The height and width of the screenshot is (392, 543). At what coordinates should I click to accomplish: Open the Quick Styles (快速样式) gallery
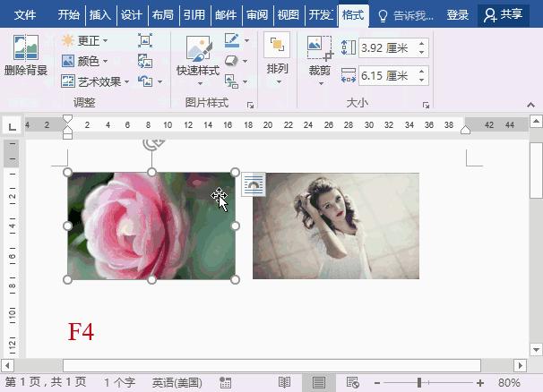pos(198,60)
